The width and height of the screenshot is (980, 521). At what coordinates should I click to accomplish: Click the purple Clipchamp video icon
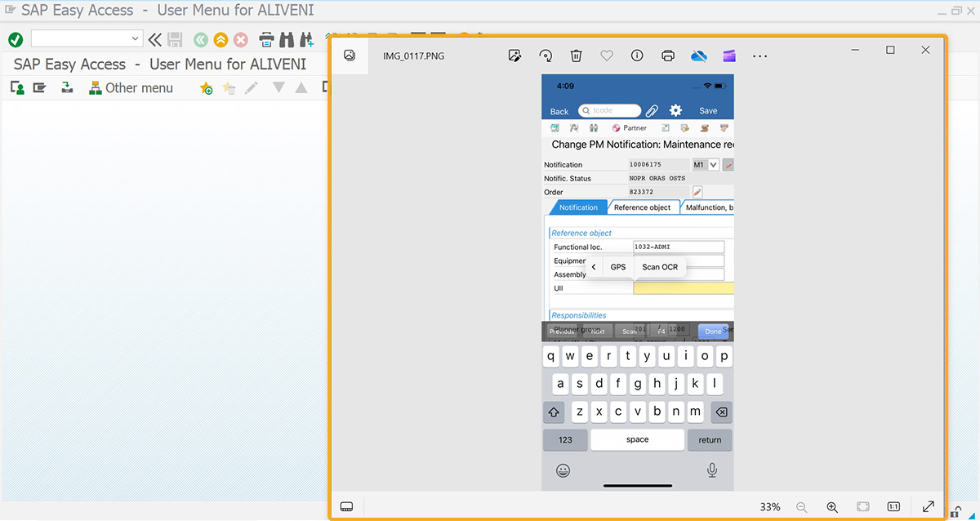point(729,56)
